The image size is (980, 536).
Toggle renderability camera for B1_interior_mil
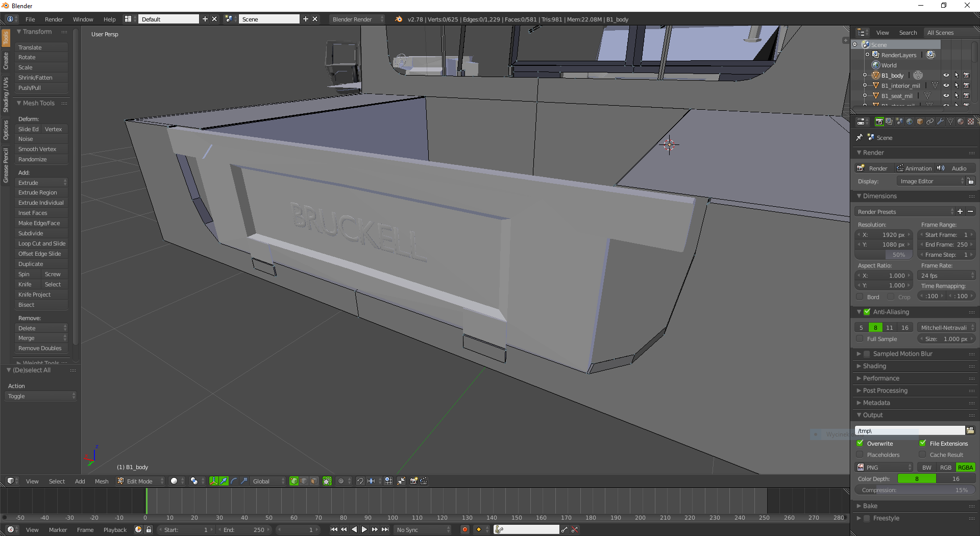pyautogui.click(x=967, y=85)
